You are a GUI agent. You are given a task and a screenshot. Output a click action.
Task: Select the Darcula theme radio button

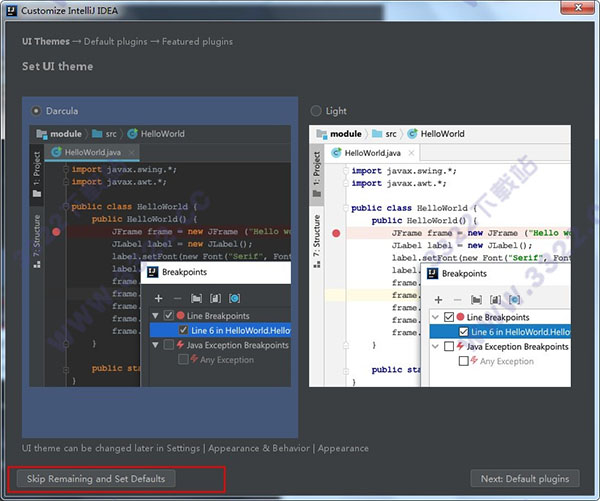tap(38, 111)
